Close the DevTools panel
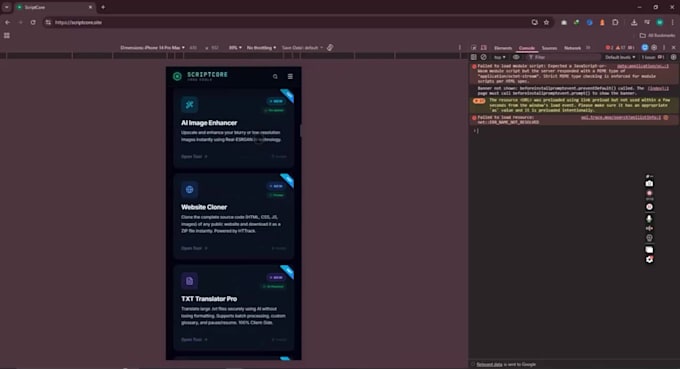 point(673,48)
